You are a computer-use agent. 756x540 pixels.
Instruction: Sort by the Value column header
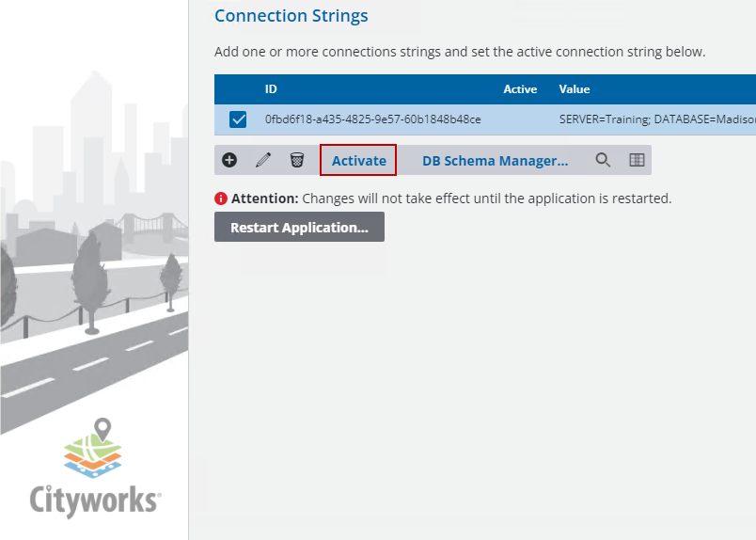point(575,89)
